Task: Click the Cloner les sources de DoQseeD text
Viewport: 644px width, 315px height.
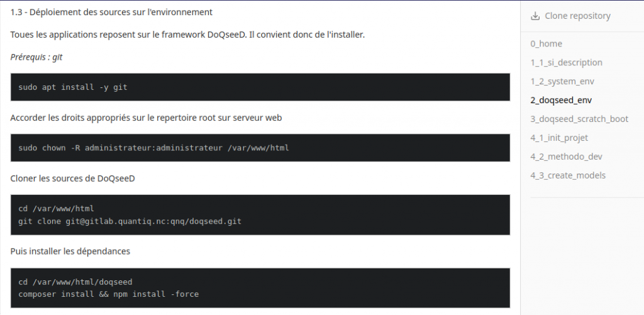Action: [x=72, y=179]
